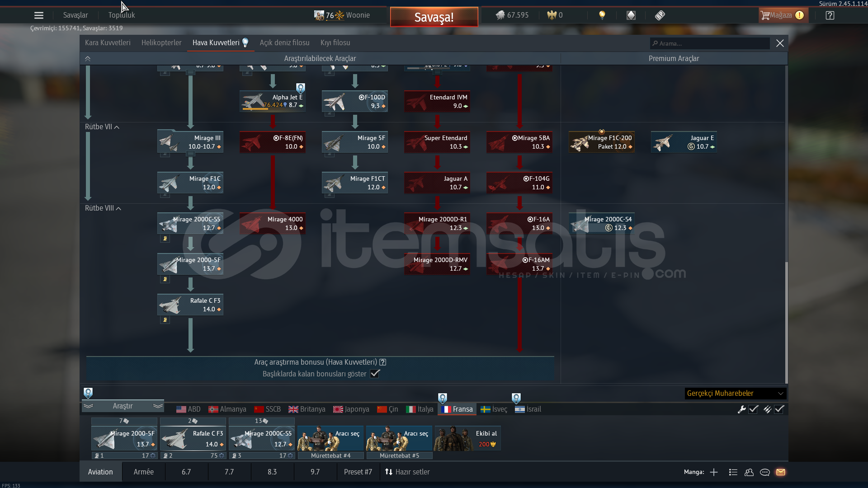Click the ammo auto-refill slashes icon
This screenshot has width=868, height=488.
point(767,409)
